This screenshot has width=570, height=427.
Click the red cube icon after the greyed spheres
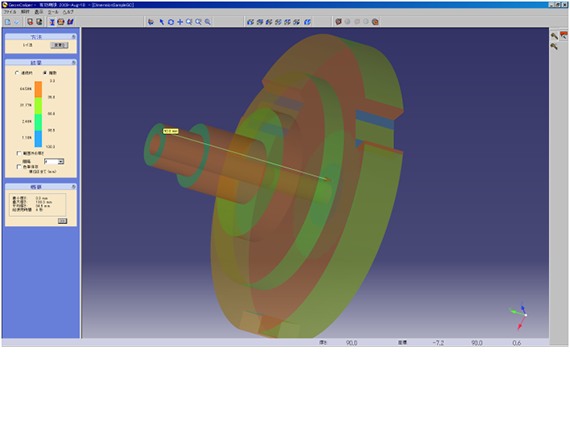click(x=375, y=22)
